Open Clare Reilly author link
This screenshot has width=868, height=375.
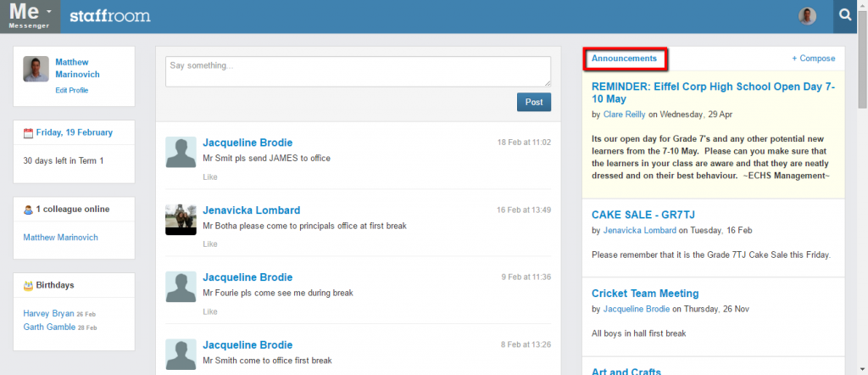coord(625,114)
